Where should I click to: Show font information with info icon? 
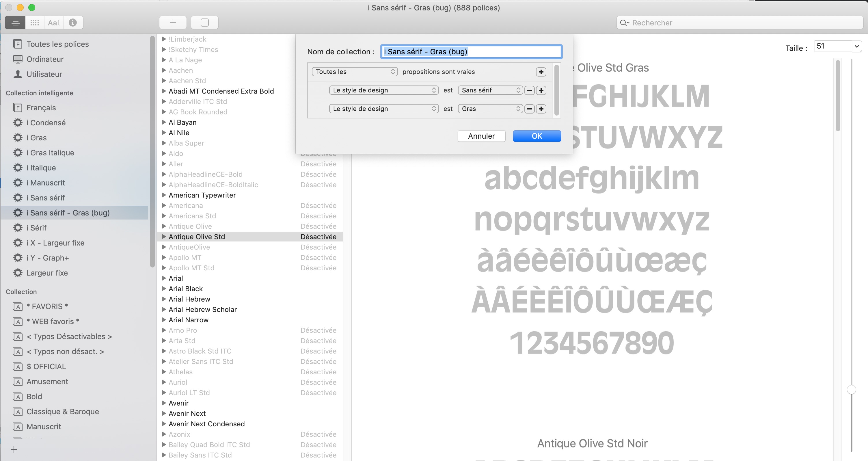[x=73, y=23]
